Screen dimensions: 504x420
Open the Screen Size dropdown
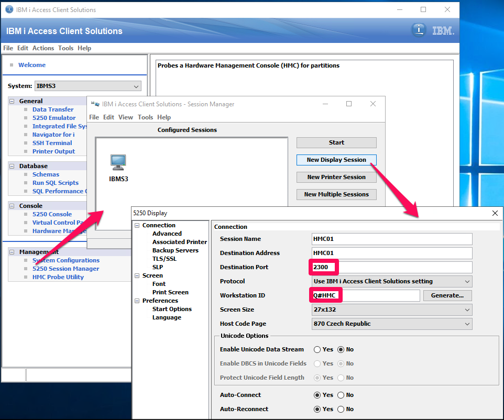pyautogui.click(x=468, y=310)
